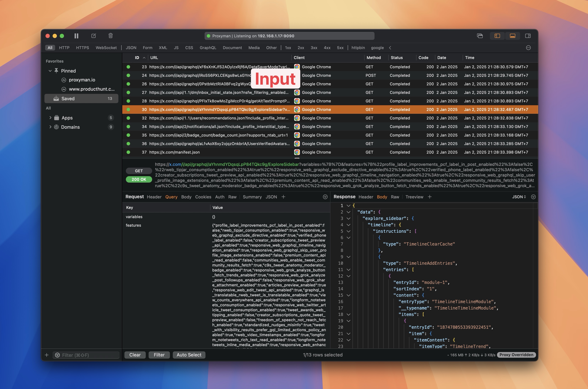Image resolution: width=588 pixels, height=389 pixels.
Task: Open the Request Auth tab
Action: pyautogui.click(x=220, y=197)
